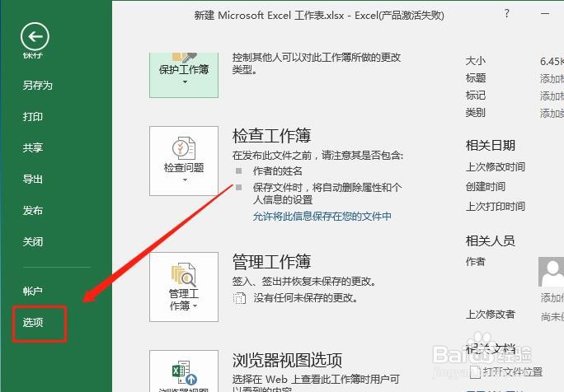Image resolution: width=564 pixels, height=392 pixels.
Task: Click the 管理工作簿 heading
Action: (x=271, y=262)
